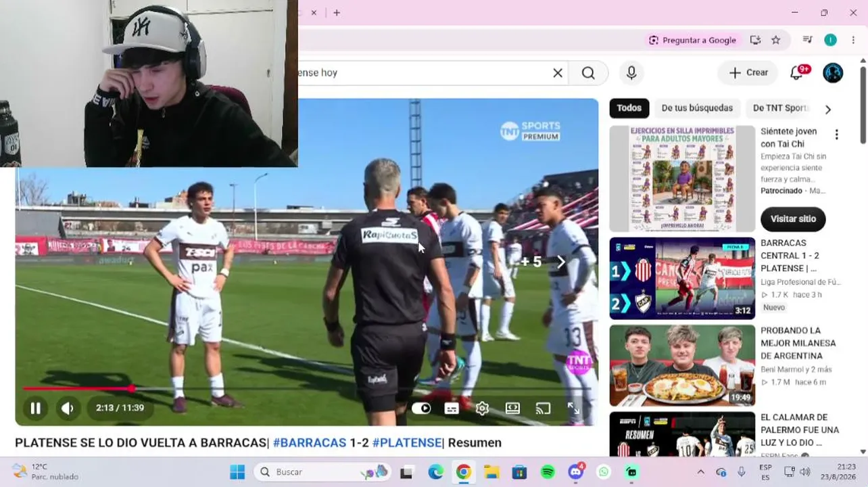The height and width of the screenshot is (487, 868).
Task: Click the Siéntete joven con Tai Chi title
Action: coord(789,137)
